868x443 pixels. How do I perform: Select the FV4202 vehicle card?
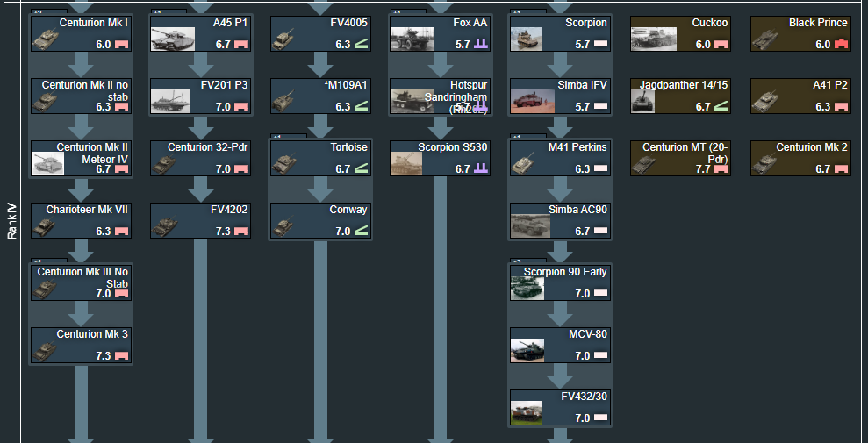click(x=201, y=220)
